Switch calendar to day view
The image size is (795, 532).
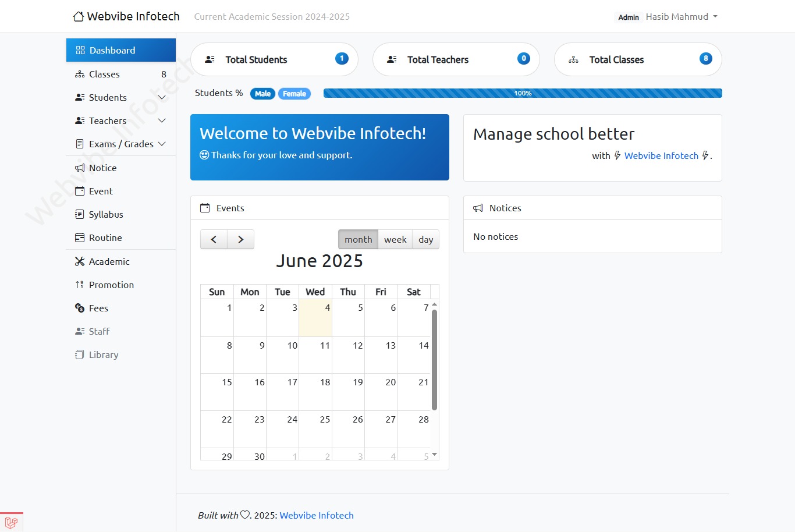tap(425, 240)
